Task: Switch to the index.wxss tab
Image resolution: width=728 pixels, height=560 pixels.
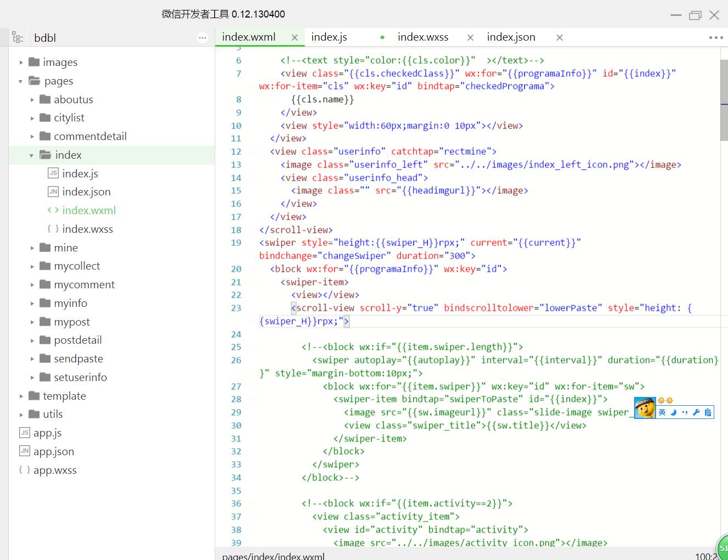Action: pos(423,37)
